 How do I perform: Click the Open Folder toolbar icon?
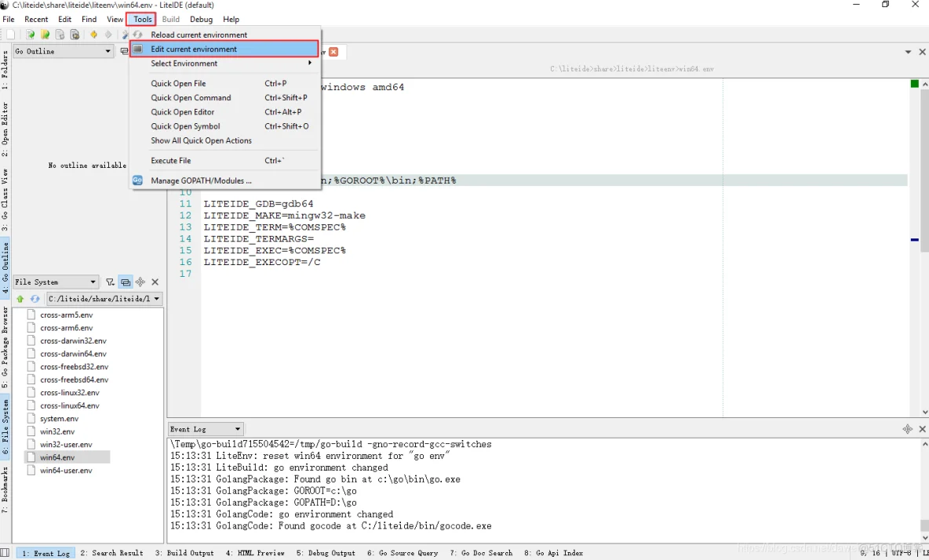pos(45,35)
